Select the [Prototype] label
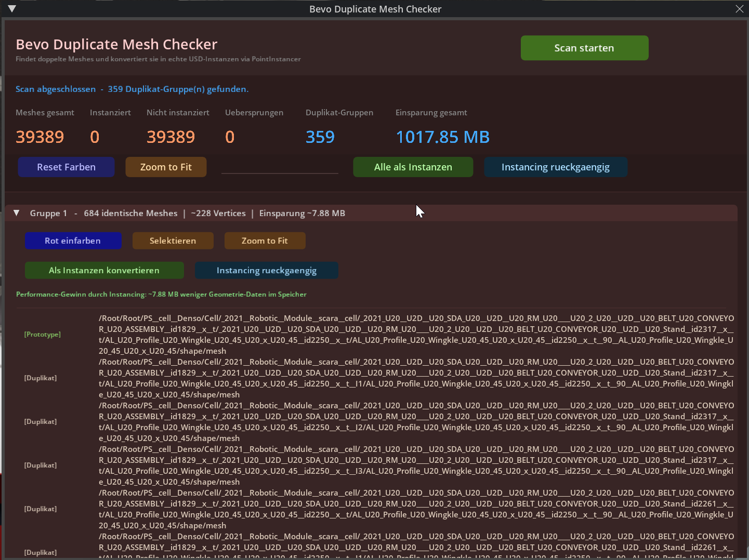The width and height of the screenshot is (749, 560). [43, 335]
